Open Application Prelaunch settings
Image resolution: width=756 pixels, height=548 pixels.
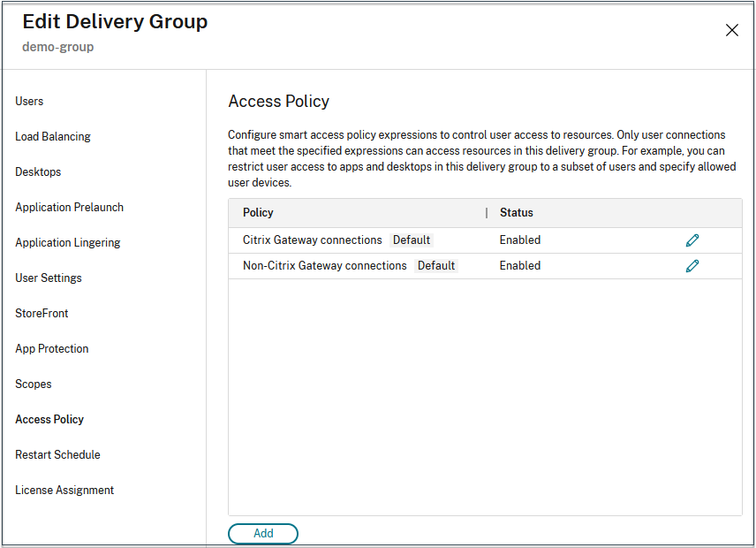tap(69, 208)
